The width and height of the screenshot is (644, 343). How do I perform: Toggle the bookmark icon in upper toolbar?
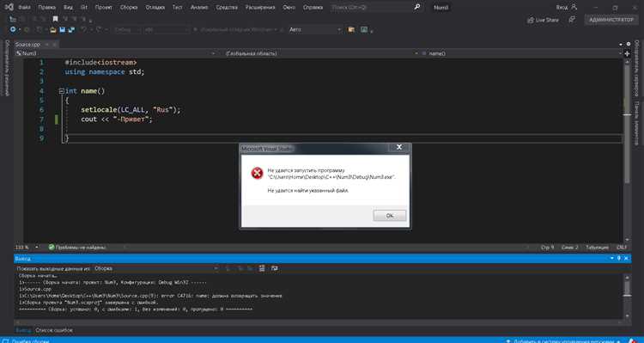[55, 19]
